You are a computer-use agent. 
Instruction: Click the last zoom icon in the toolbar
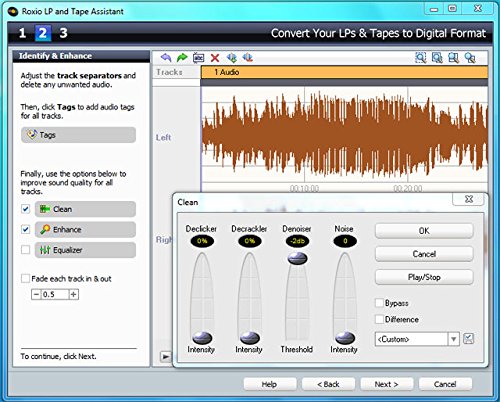pos(470,58)
